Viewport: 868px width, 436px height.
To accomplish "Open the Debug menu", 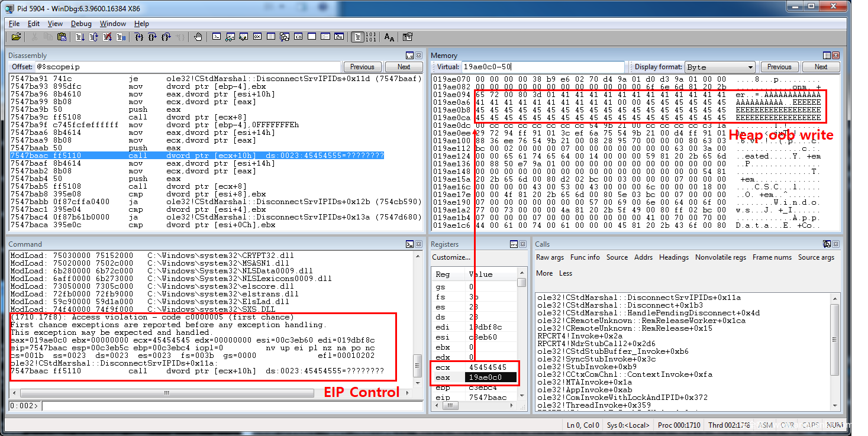I will [81, 24].
